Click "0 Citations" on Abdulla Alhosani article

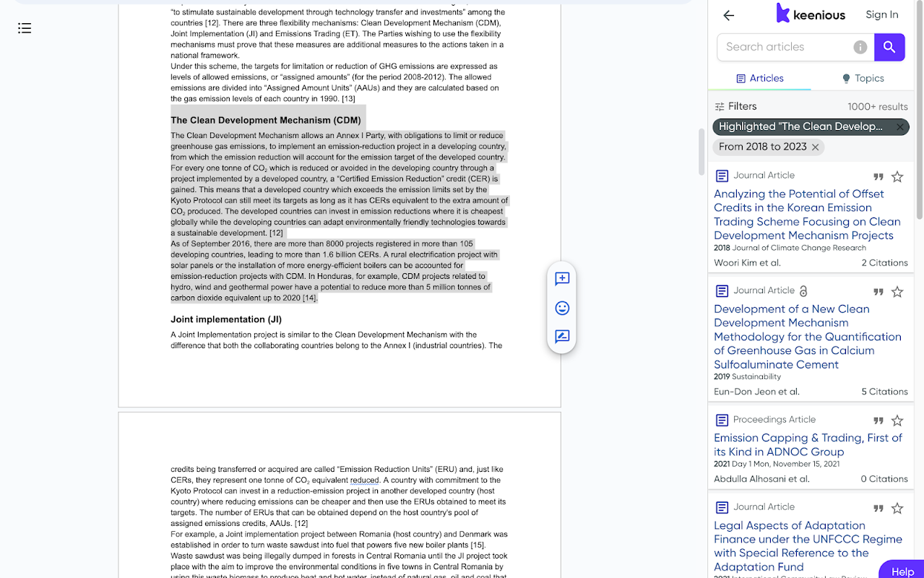[884, 479]
